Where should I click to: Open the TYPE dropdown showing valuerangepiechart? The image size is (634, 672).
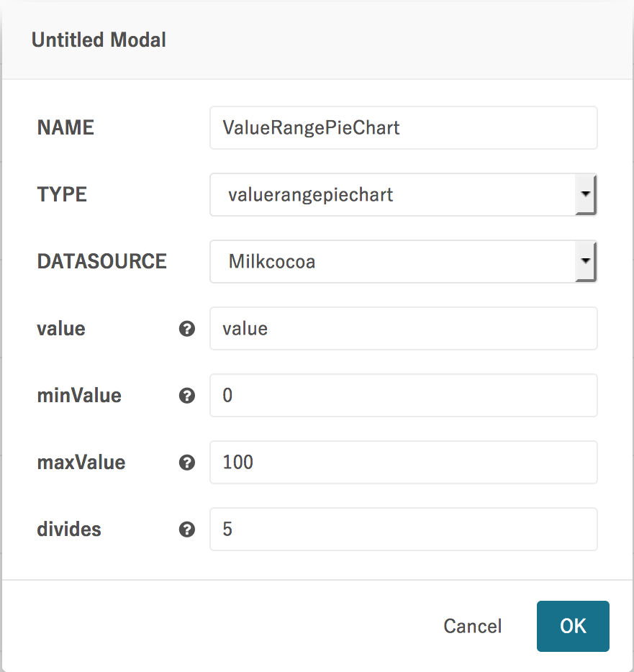[x=403, y=194]
